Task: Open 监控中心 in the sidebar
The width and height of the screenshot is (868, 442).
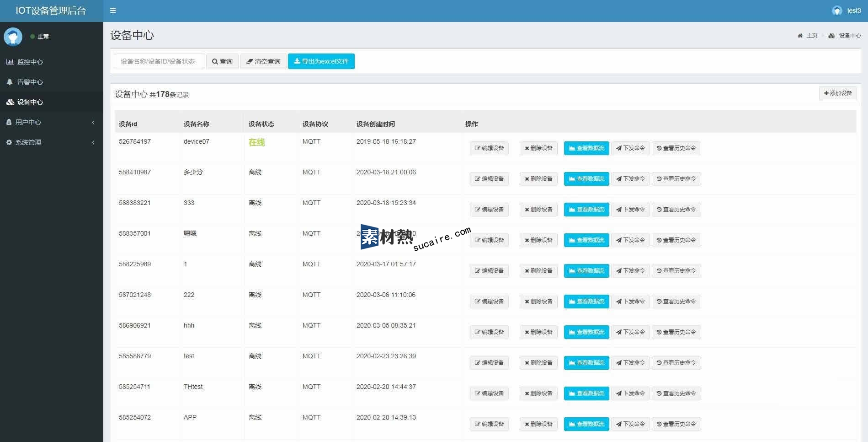Action: tap(51, 62)
